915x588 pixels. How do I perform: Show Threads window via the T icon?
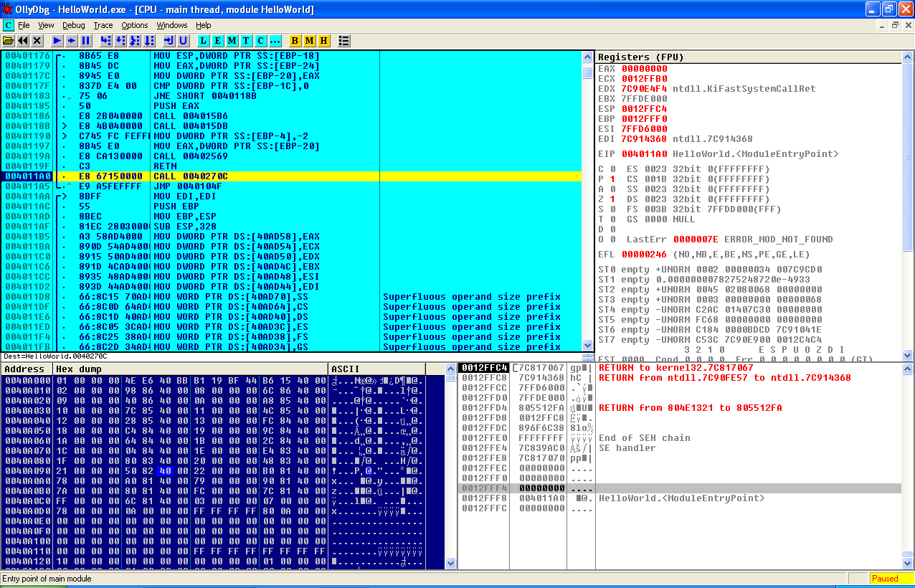tap(247, 41)
